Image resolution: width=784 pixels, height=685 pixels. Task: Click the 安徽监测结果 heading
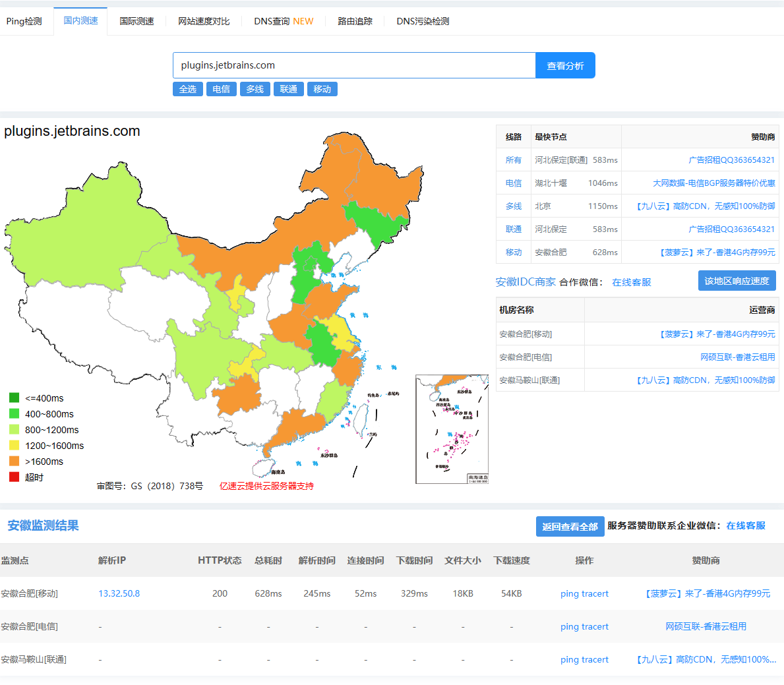[x=43, y=525]
